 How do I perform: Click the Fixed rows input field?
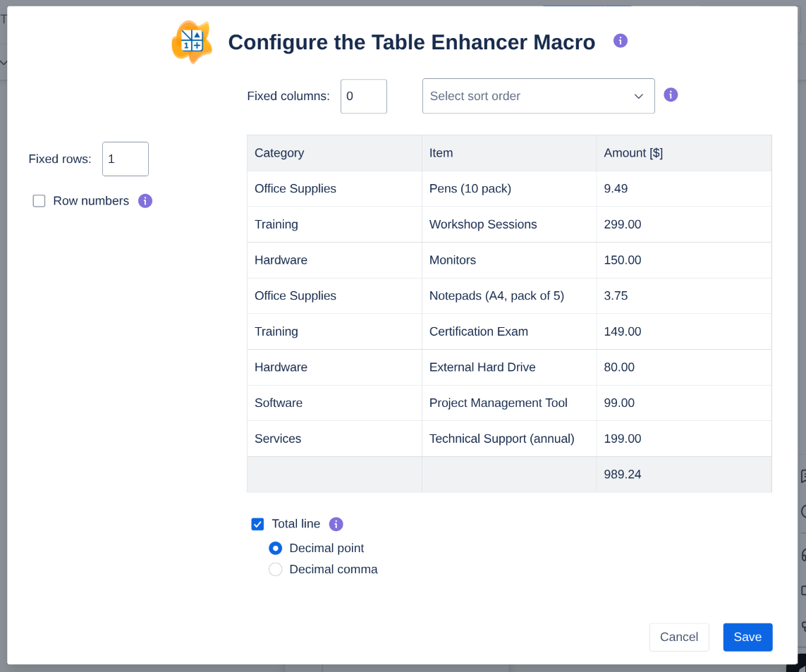[125, 159]
